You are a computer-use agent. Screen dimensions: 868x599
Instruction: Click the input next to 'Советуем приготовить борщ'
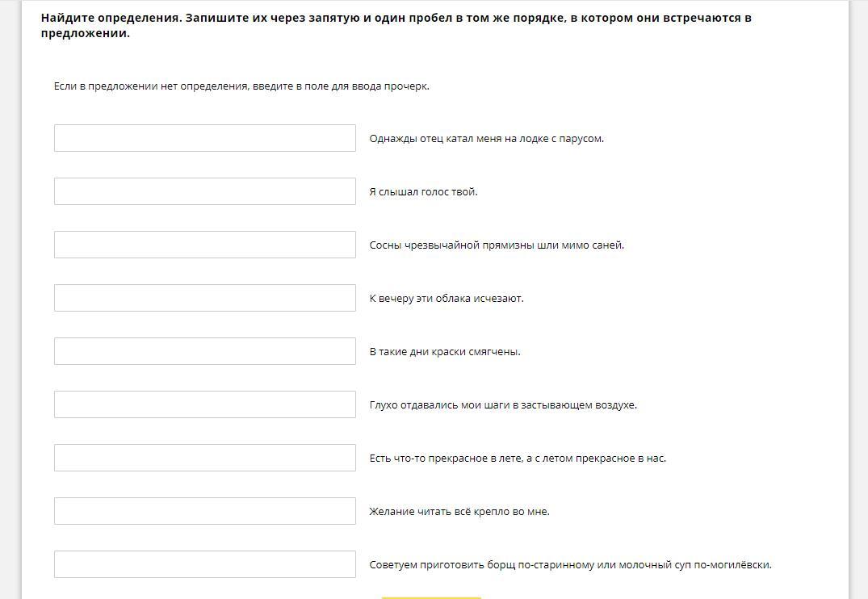tap(204, 564)
